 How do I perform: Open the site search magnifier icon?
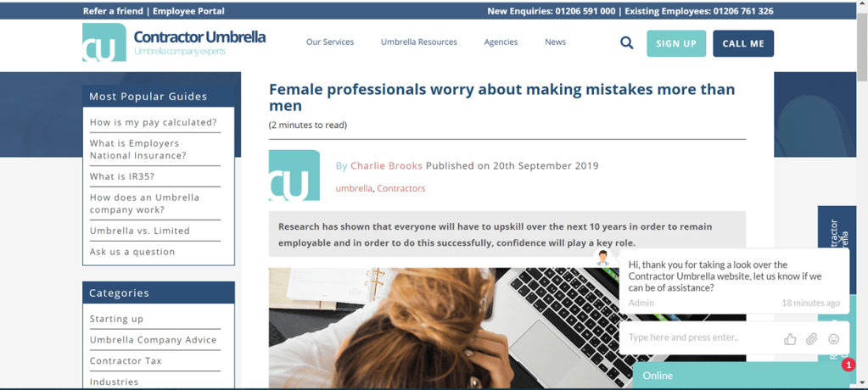[x=626, y=43]
